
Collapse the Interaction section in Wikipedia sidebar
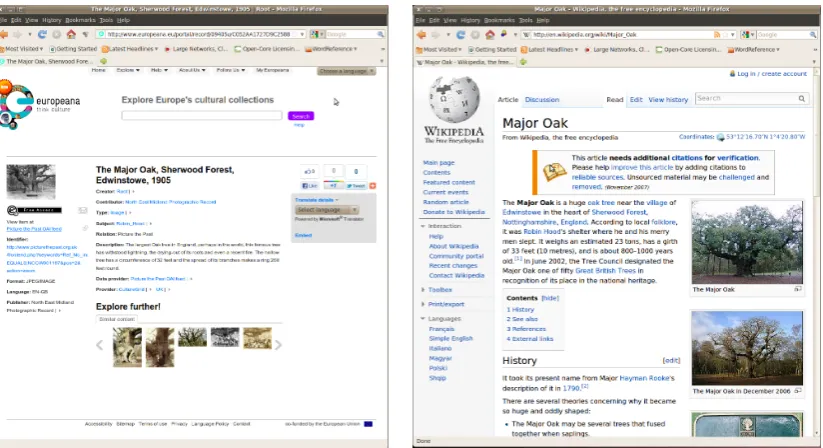point(441,226)
